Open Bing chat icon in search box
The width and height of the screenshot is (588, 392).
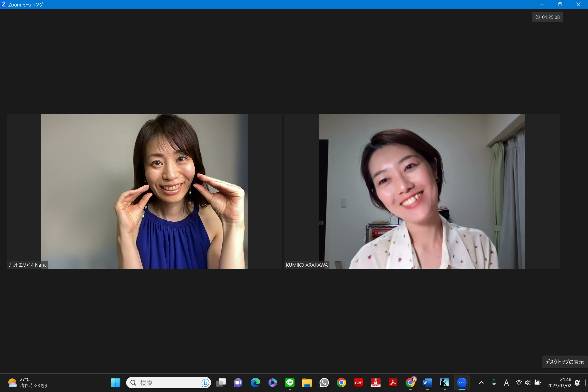click(205, 383)
